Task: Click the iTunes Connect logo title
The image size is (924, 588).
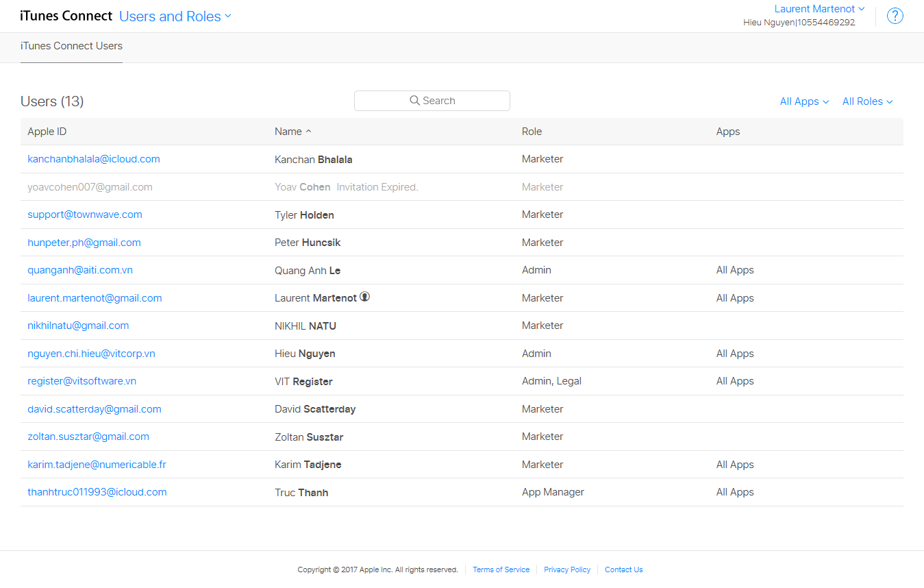Action: click(66, 16)
